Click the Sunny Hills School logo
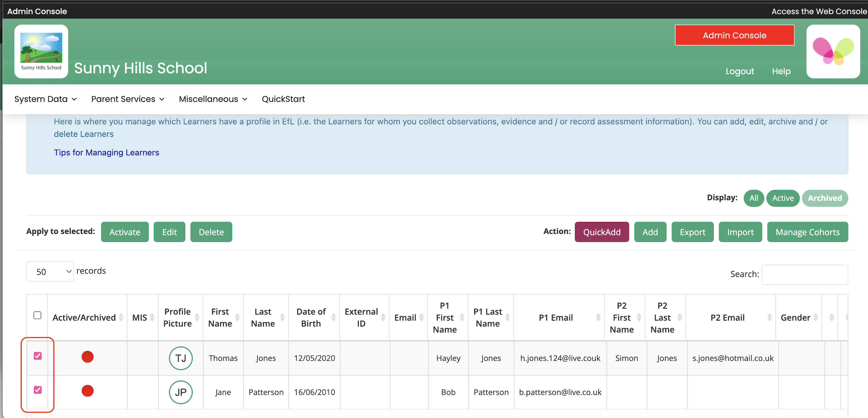 coord(41,51)
